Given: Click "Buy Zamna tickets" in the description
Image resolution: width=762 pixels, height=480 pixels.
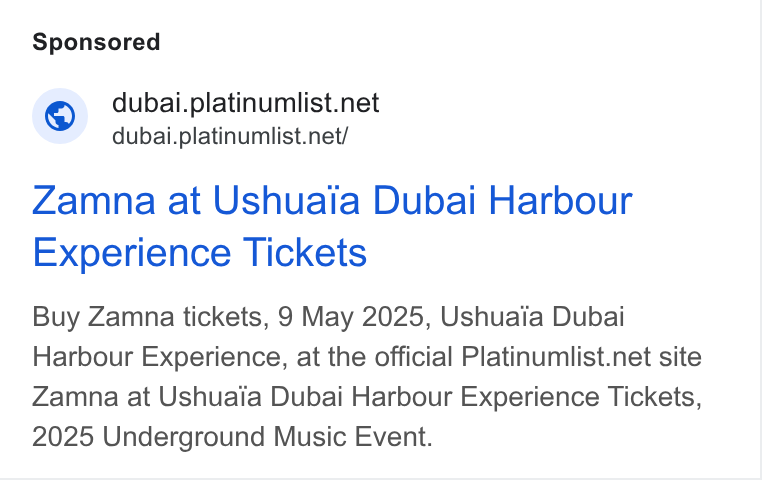Looking at the screenshot, I should click(151, 317).
